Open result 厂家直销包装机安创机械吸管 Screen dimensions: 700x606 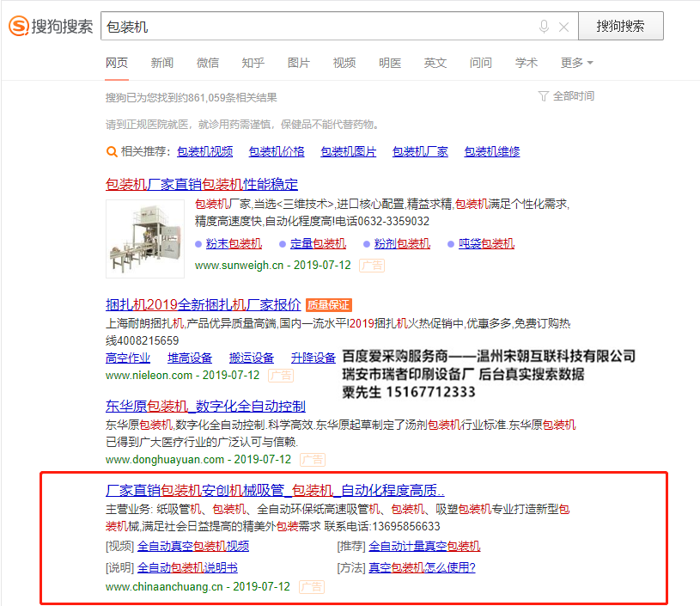tap(275, 491)
